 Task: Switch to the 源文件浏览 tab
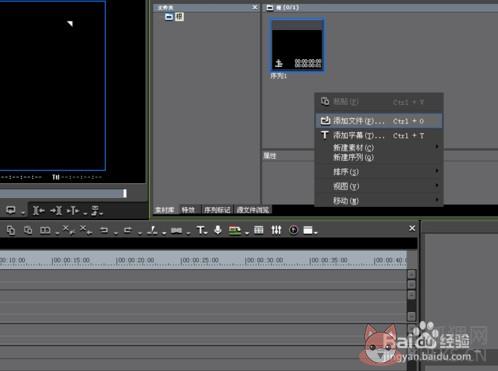(x=253, y=210)
